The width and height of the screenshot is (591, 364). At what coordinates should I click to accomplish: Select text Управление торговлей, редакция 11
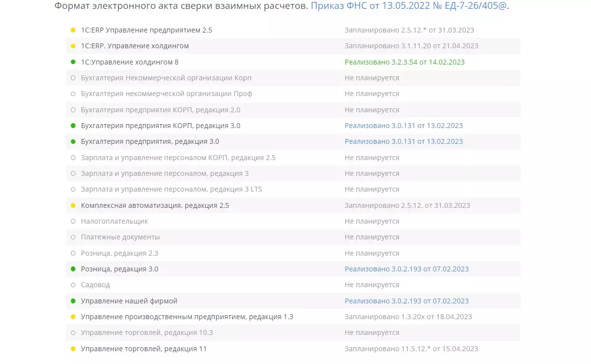[x=144, y=349]
